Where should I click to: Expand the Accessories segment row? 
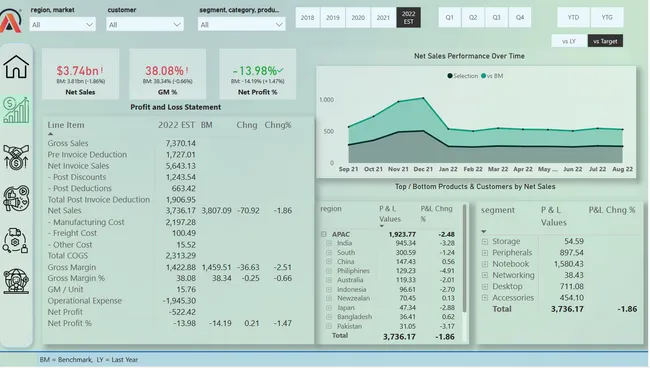[485, 298]
